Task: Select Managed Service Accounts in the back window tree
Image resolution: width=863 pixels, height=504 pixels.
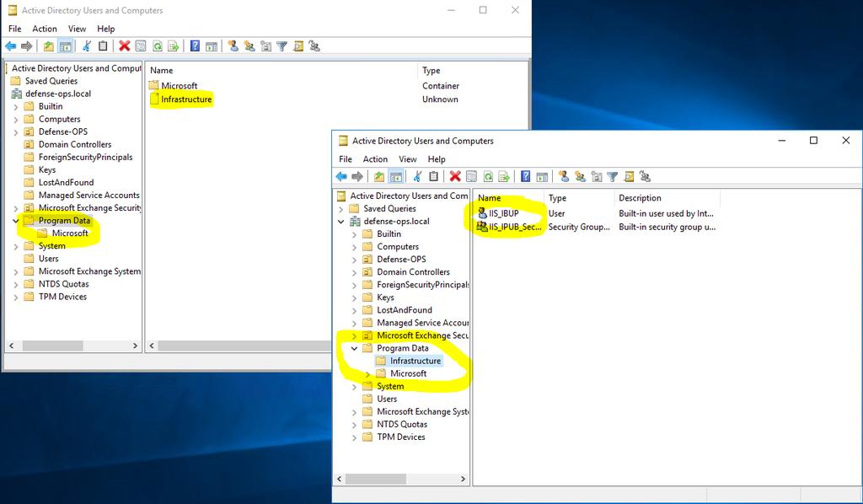Action: (x=88, y=195)
